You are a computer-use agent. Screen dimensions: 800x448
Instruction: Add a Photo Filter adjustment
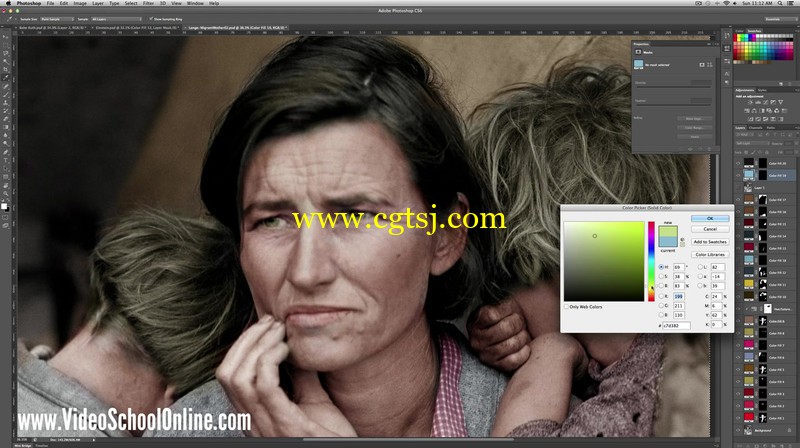pyautogui.click(x=769, y=111)
